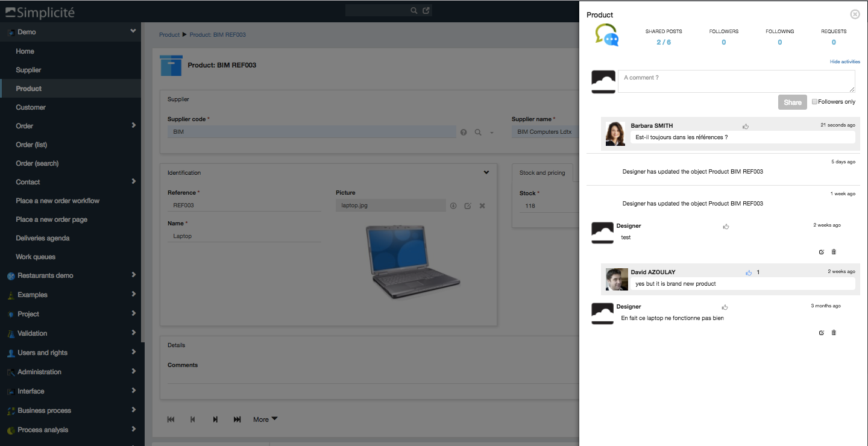Click Shared posts count 2 / 6
868x446 pixels.
coord(664,42)
